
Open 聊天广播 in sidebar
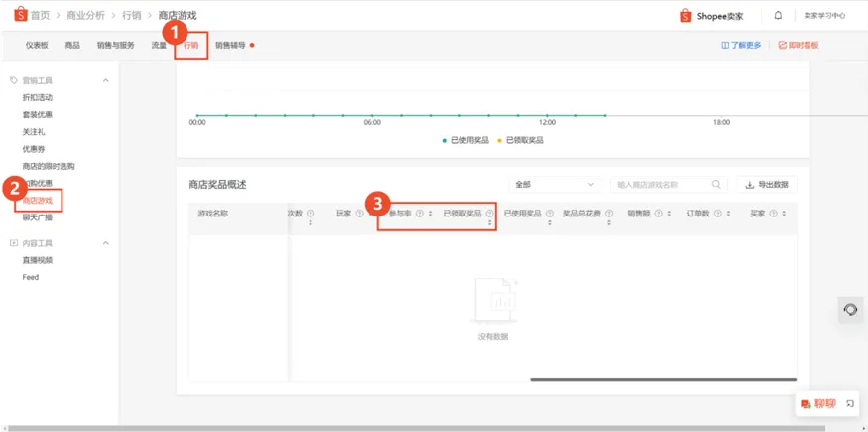coord(38,217)
